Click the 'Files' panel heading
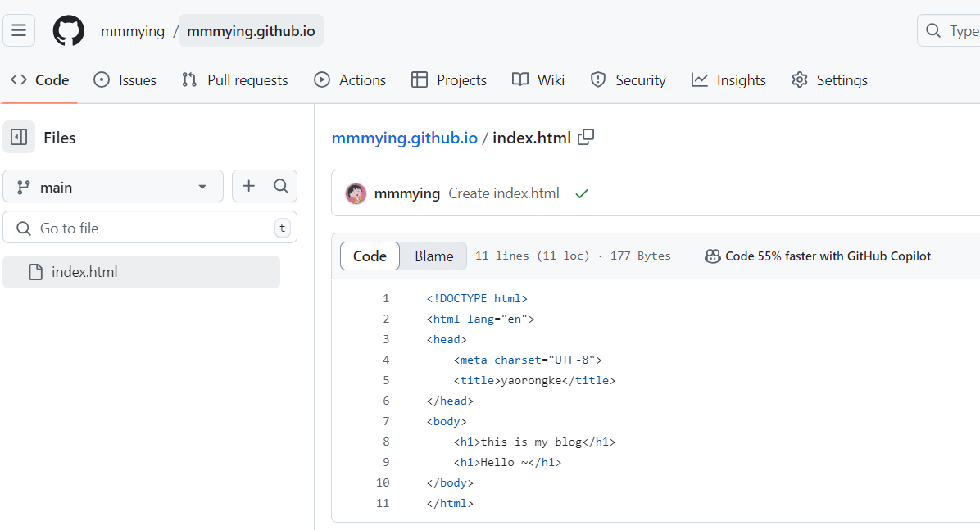Screen dimensions: 980x530 (x=59, y=138)
